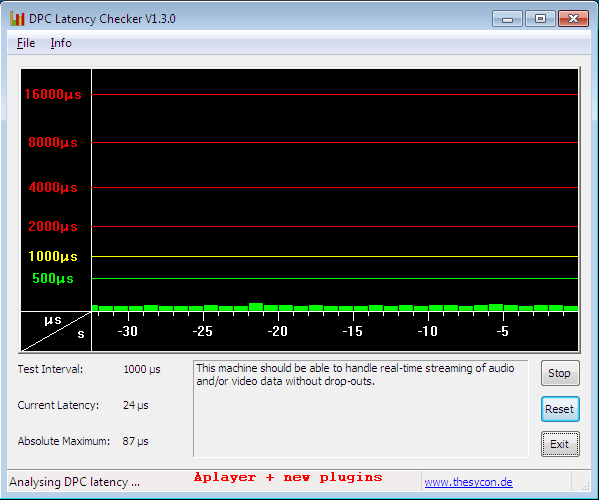Click the µs/s axis unit corner box
Viewport: 599px width, 500px height.
tap(56, 332)
